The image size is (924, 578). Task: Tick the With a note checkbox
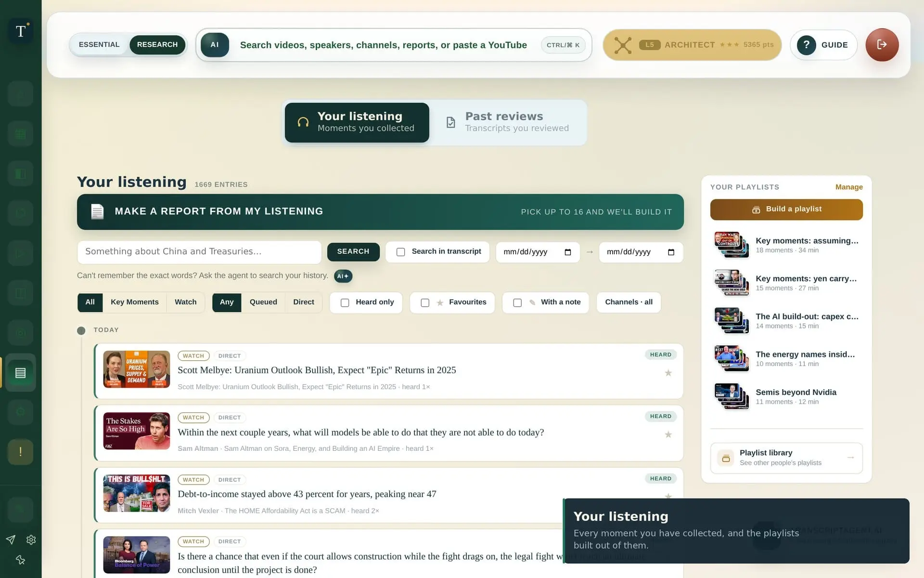[517, 302]
